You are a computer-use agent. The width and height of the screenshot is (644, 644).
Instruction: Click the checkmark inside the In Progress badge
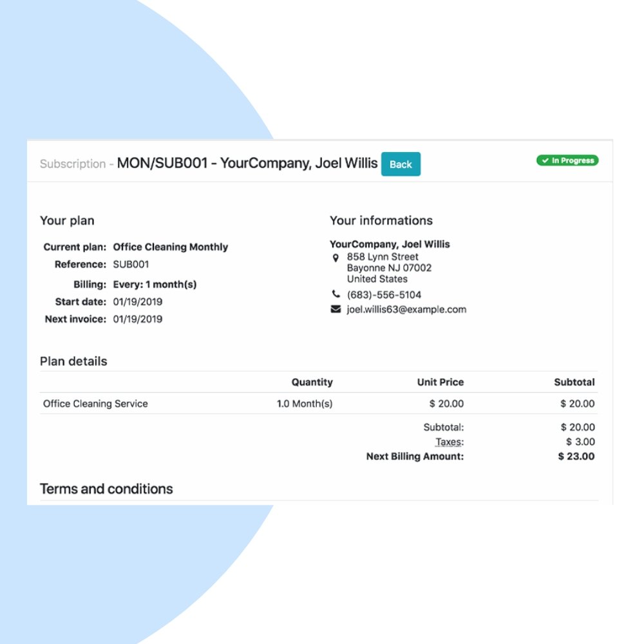pos(547,160)
